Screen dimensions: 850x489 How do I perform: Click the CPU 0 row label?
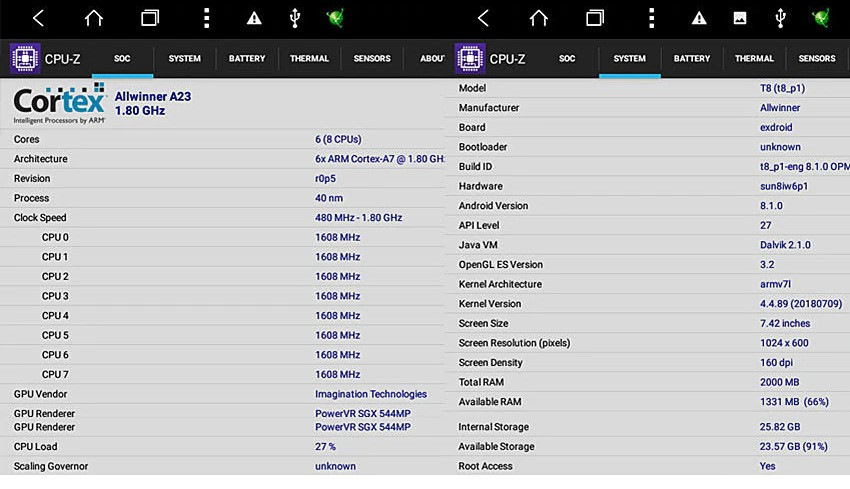[55, 237]
